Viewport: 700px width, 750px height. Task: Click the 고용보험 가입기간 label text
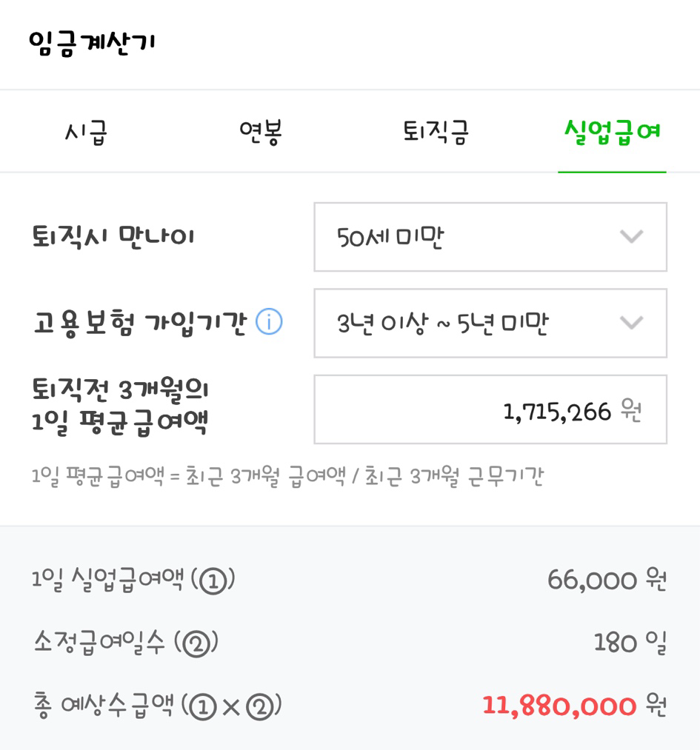point(139,324)
